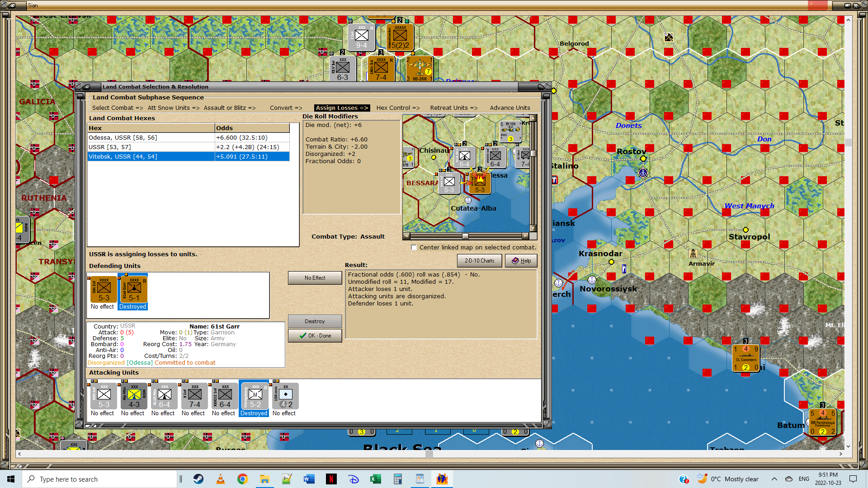
Task: Select the 5th Inf defending unit counter
Action: (104, 290)
